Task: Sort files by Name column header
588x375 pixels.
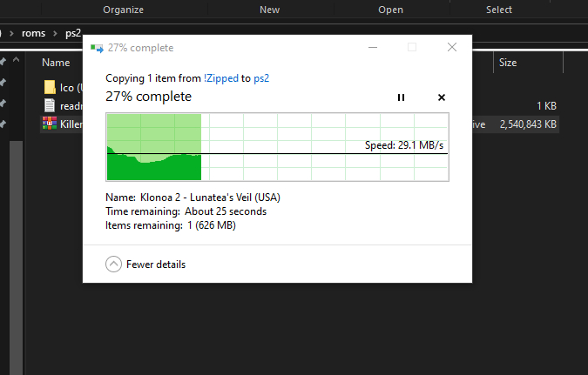Action: pos(56,63)
